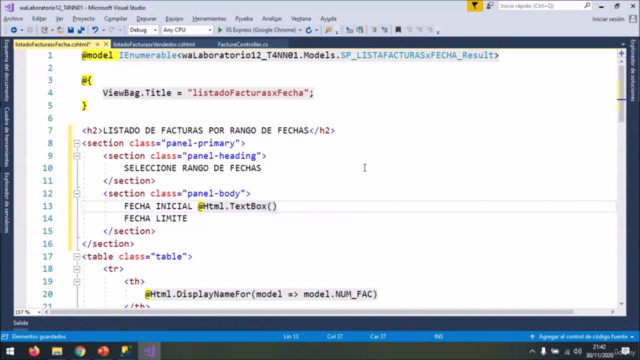Viewport: 640px width, 360px height.
Task: Click the system tray volume icon
Action: [x=577, y=351]
